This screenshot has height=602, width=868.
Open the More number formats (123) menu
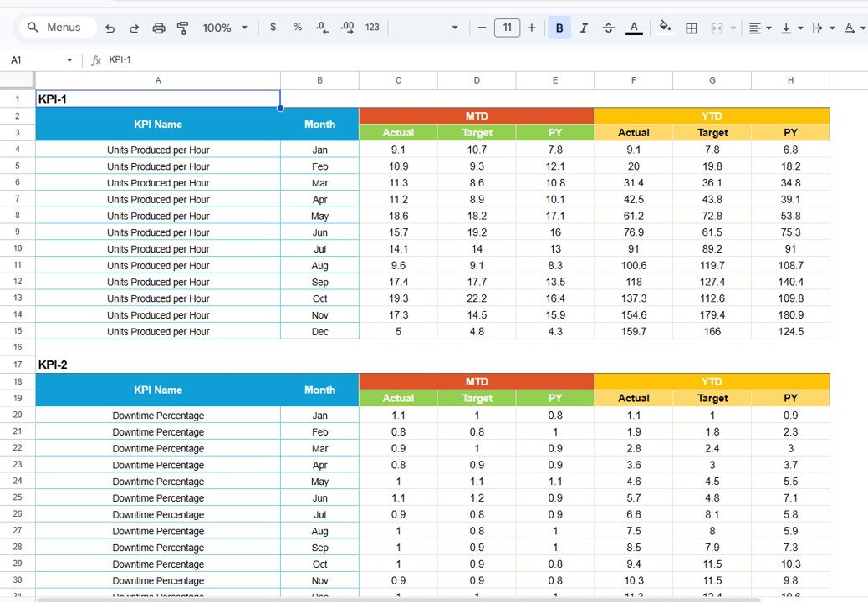(372, 27)
